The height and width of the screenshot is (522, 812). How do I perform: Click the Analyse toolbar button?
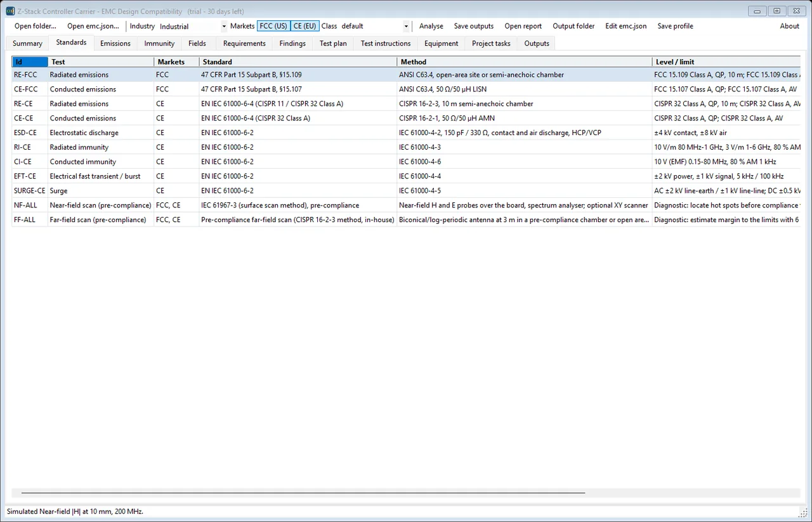431,26
